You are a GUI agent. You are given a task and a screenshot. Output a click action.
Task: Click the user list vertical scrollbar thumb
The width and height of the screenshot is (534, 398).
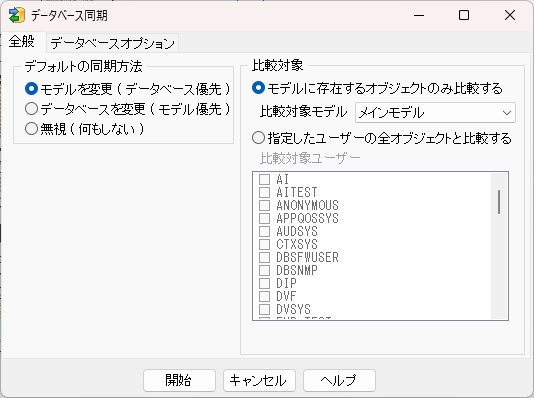[499, 202]
